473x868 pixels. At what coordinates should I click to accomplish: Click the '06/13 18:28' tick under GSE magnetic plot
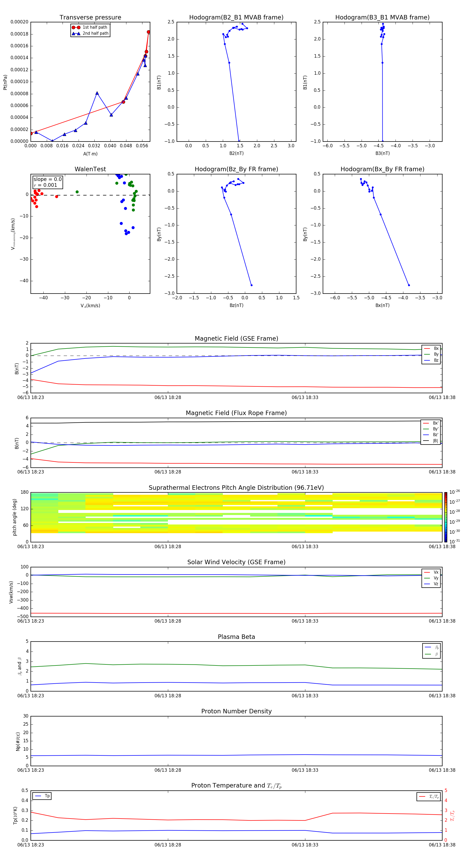click(x=168, y=398)
